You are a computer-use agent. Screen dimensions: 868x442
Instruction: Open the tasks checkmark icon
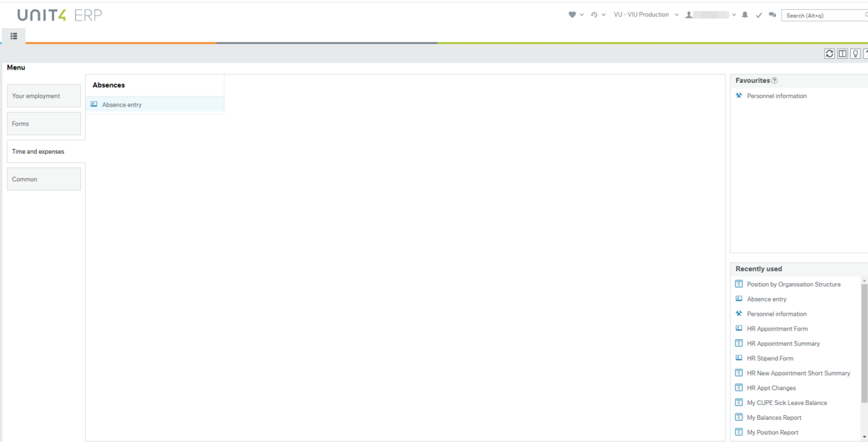pos(759,15)
